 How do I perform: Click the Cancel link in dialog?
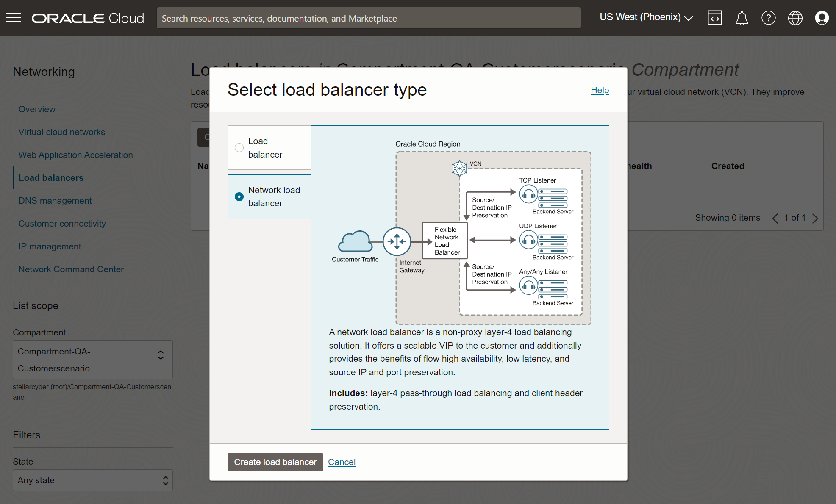pyautogui.click(x=342, y=462)
